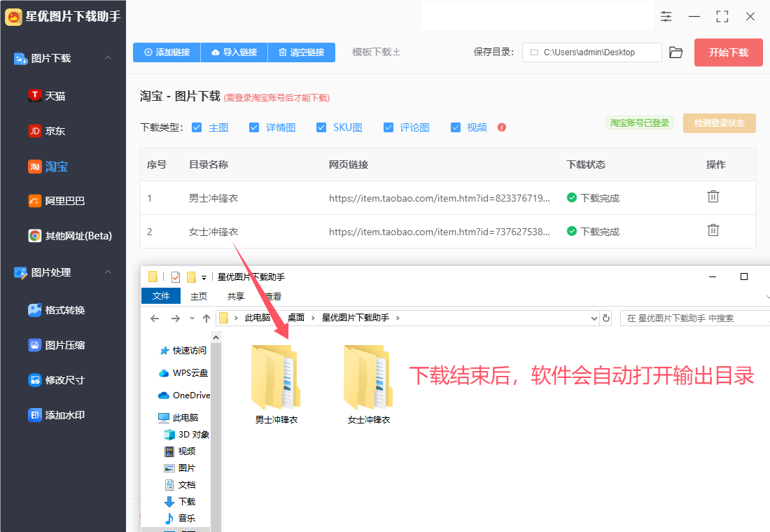Click the Explorer search box
770x532 pixels.
tap(695, 318)
